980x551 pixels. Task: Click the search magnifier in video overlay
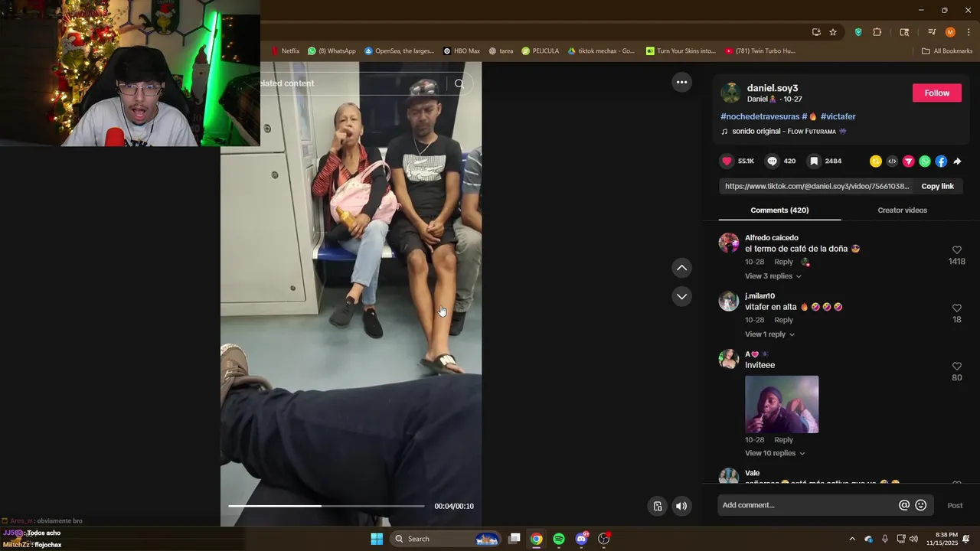pyautogui.click(x=459, y=83)
